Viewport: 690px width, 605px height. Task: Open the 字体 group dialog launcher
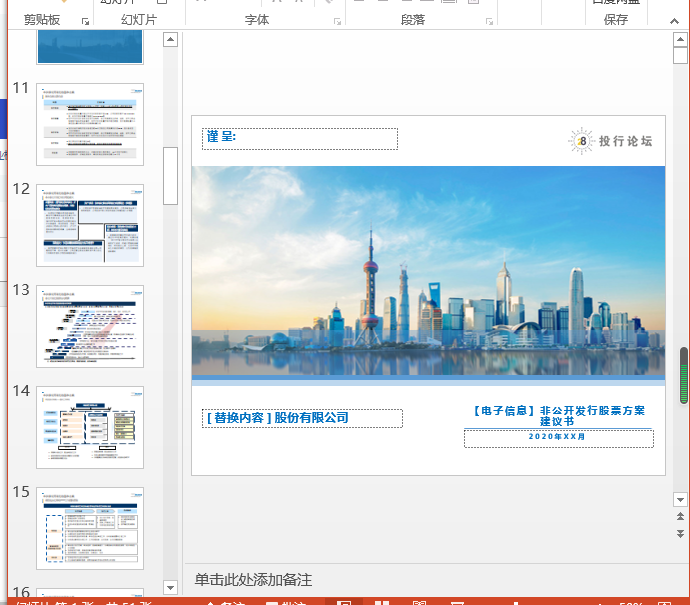tap(337, 20)
